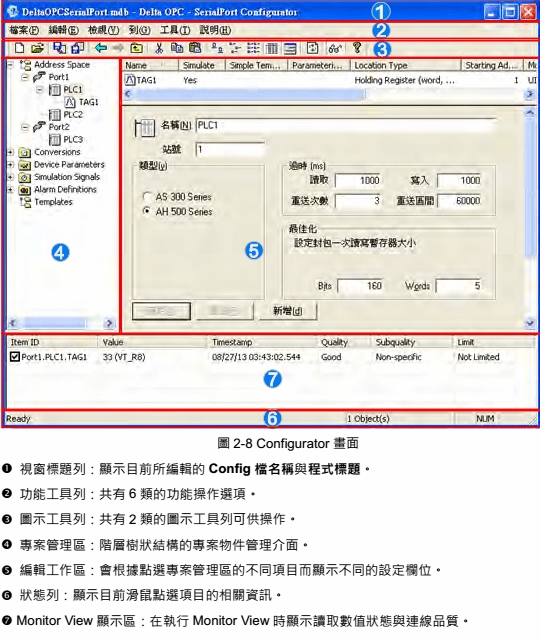Expand the Device Parameters node

[x=11, y=165]
